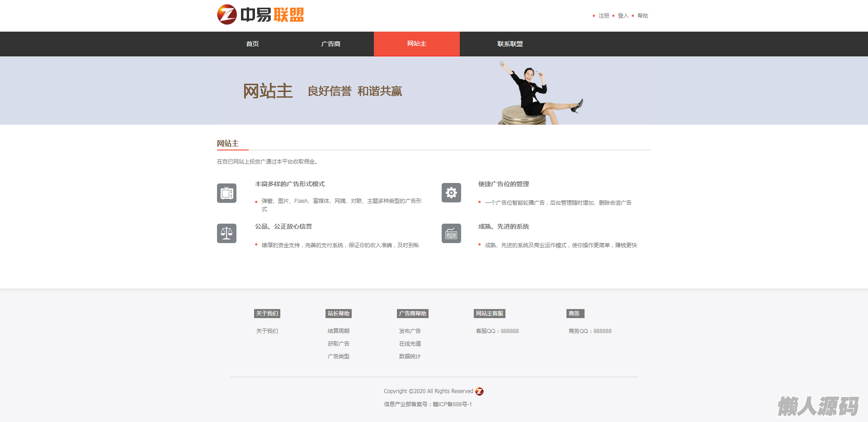Click the 获取广告 footer link
The image size is (868, 422).
tap(338, 344)
